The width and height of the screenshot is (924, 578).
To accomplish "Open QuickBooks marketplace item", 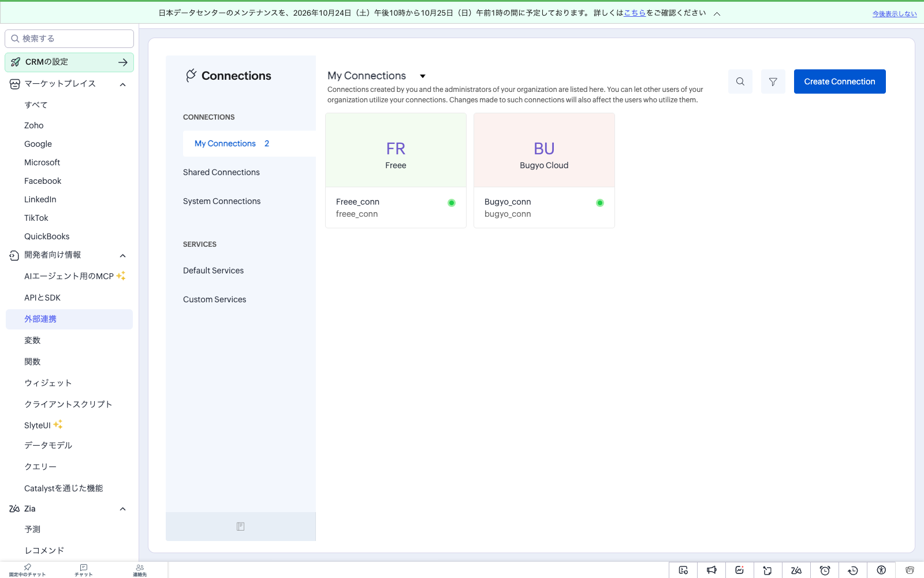I will [47, 236].
